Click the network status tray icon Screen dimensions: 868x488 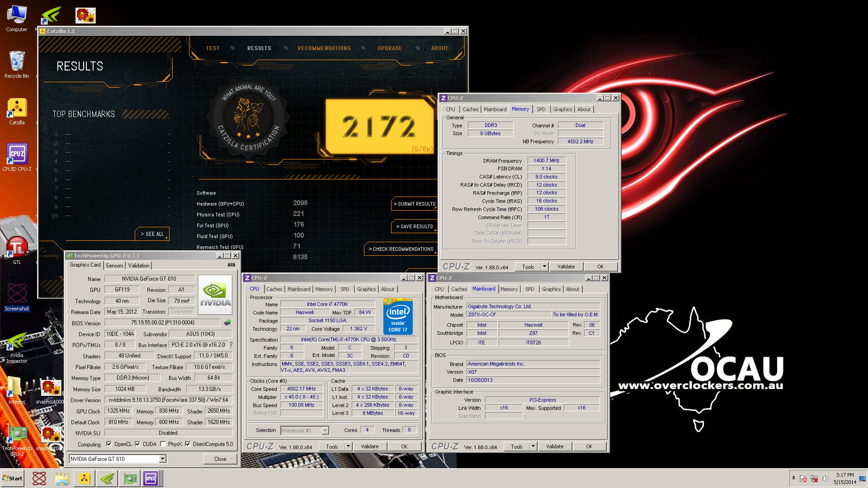pos(814,479)
